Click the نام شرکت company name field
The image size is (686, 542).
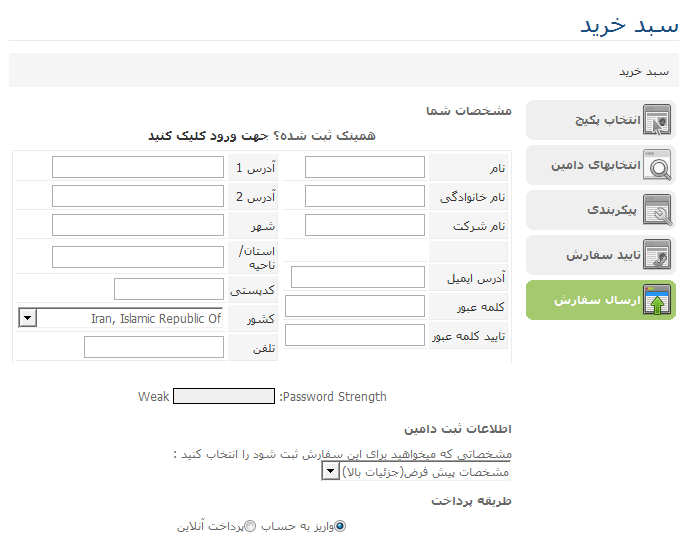pyautogui.click(x=364, y=225)
